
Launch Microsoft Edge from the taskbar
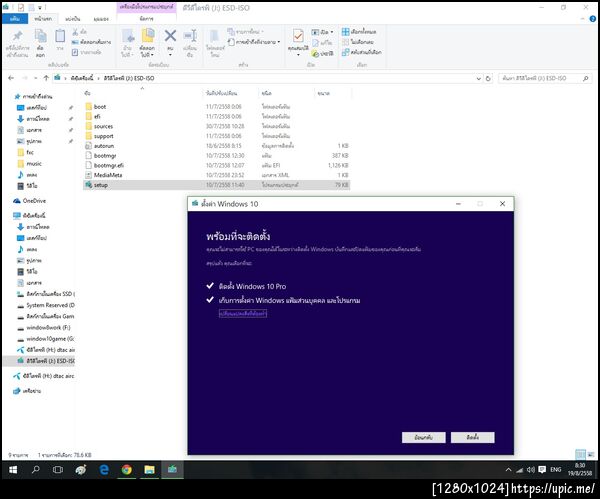pyautogui.click(x=104, y=470)
